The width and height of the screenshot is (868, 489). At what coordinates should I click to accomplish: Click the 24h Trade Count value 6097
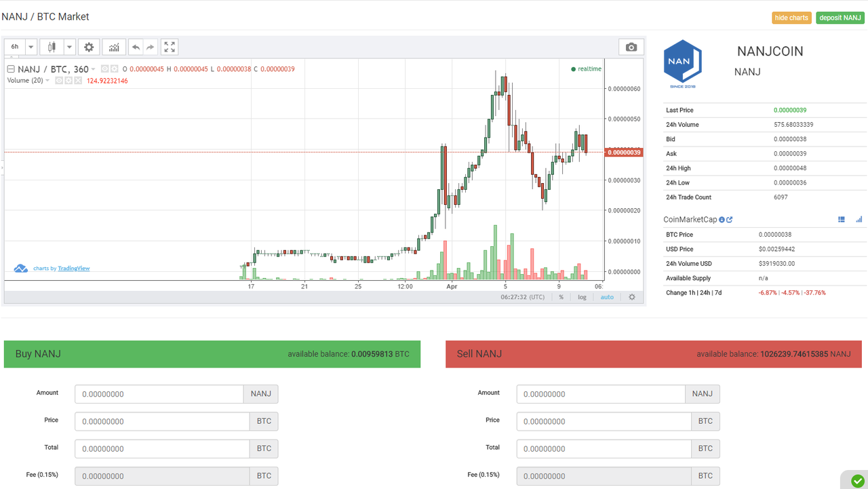tap(781, 197)
